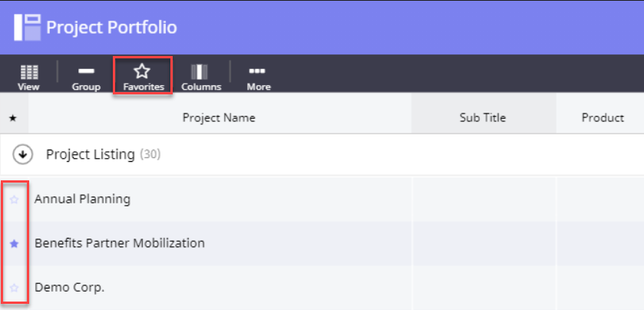
Task: Filter by Favorites in the toolbar
Action: pos(142,76)
